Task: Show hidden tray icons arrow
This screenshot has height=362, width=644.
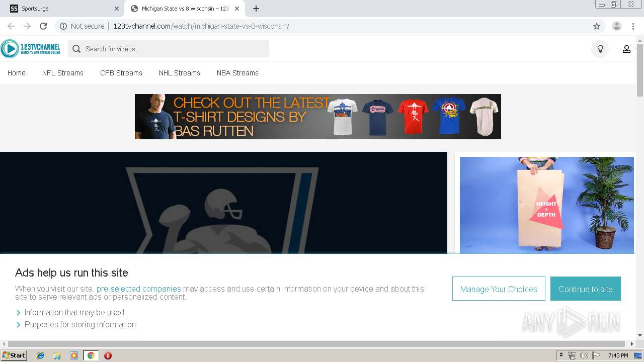Action: coord(561,355)
